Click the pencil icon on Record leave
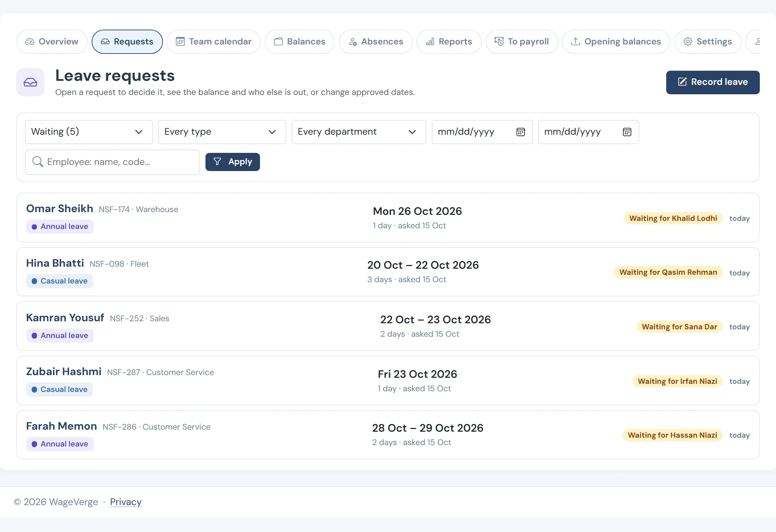This screenshot has height=532, width=776. 682,82
